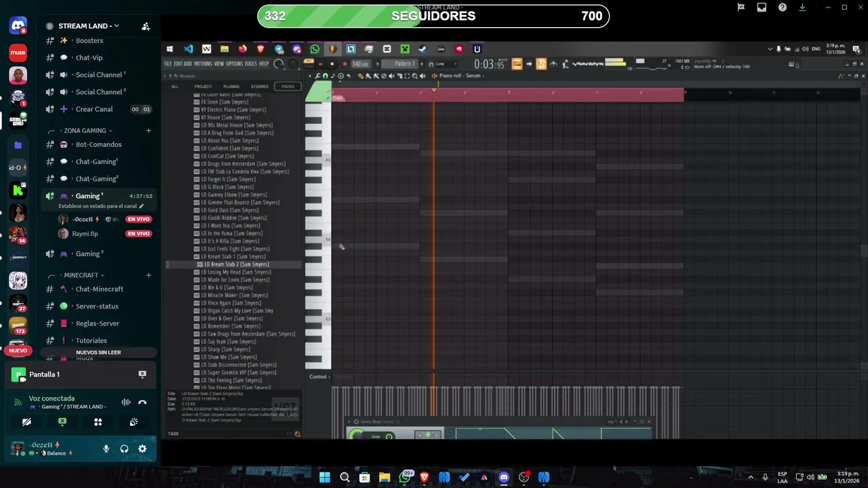Open noise suppression waveform icon

[x=125, y=402]
